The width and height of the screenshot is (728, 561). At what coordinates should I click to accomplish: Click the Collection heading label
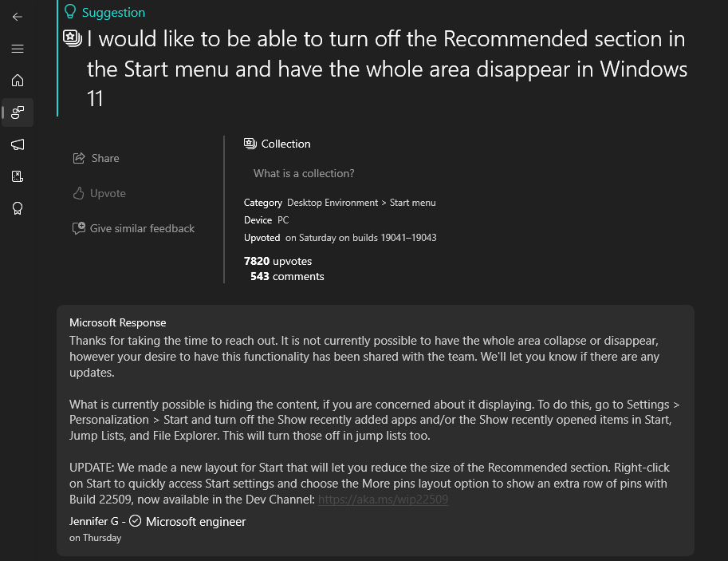[285, 144]
